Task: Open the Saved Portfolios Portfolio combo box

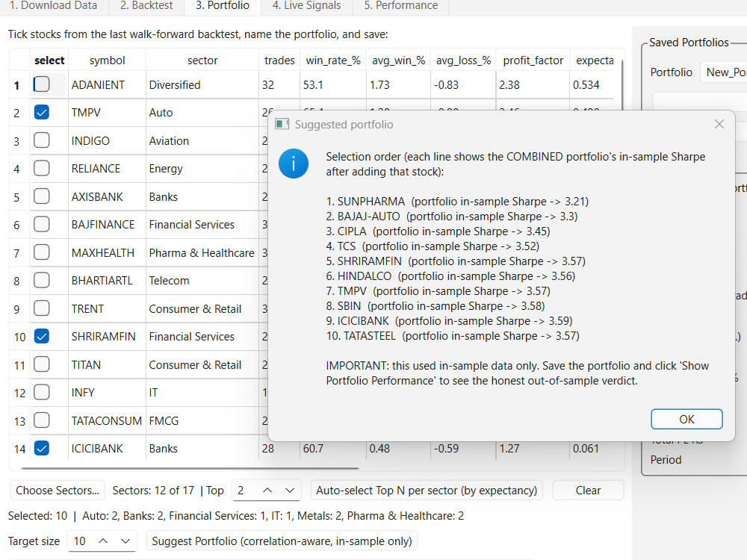Action: coord(724,72)
